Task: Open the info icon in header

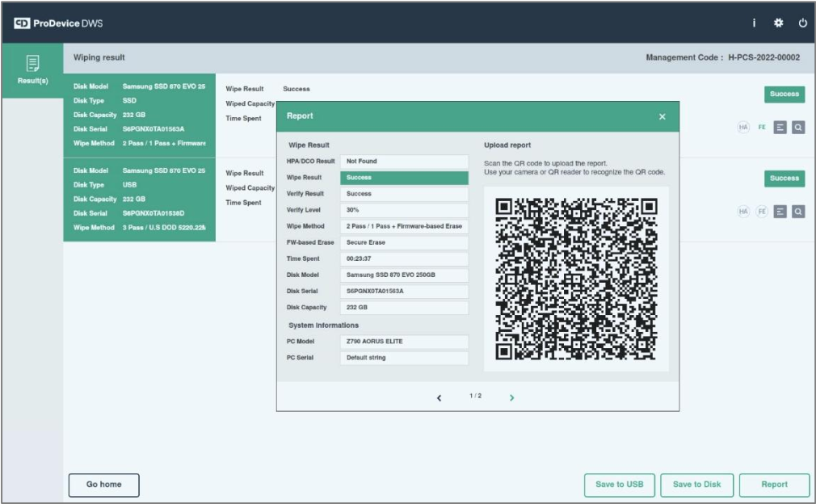Action: point(754,23)
